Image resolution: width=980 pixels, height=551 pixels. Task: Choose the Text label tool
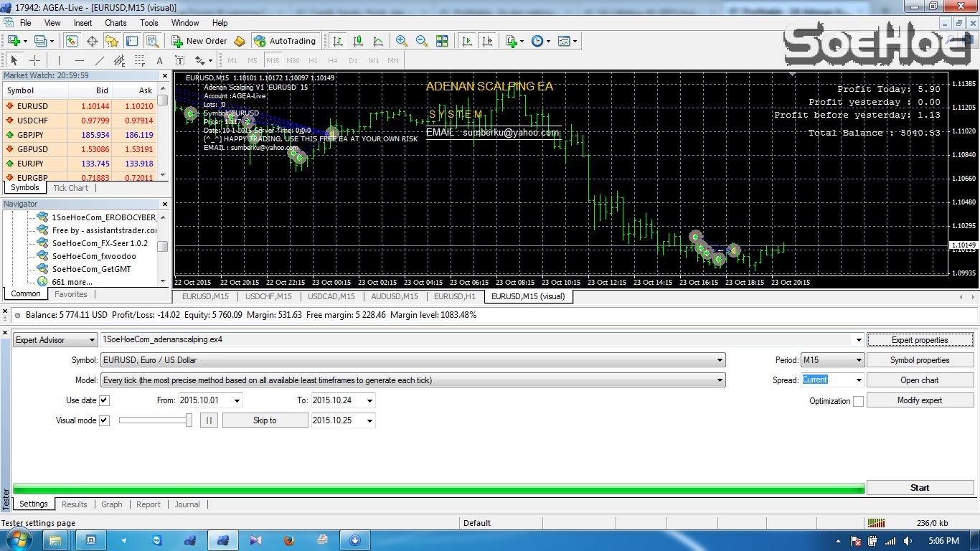tap(159, 61)
